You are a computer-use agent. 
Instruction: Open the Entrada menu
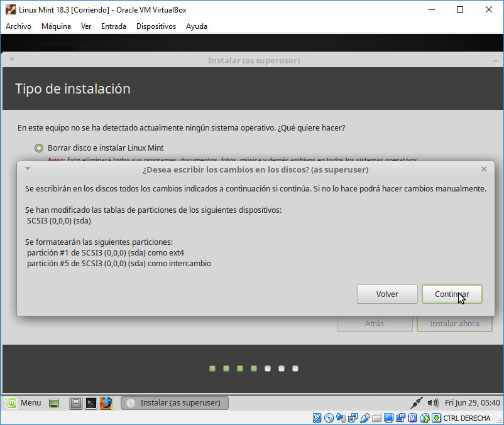(x=114, y=26)
